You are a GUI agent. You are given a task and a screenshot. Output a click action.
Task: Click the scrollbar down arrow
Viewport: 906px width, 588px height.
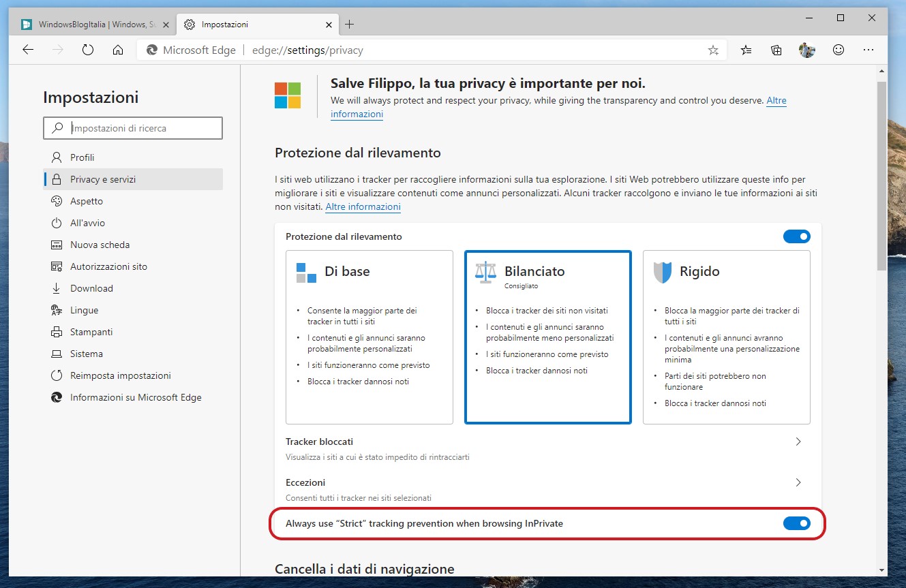pyautogui.click(x=881, y=570)
